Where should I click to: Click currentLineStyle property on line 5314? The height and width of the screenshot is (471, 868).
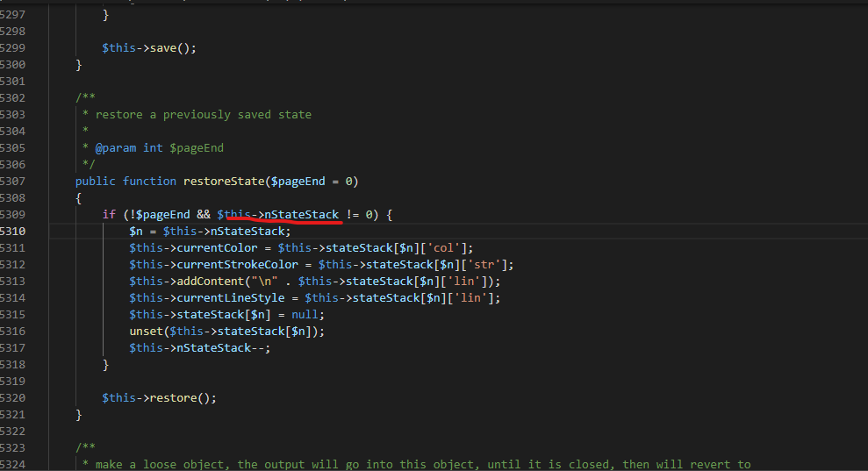tap(230, 297)
